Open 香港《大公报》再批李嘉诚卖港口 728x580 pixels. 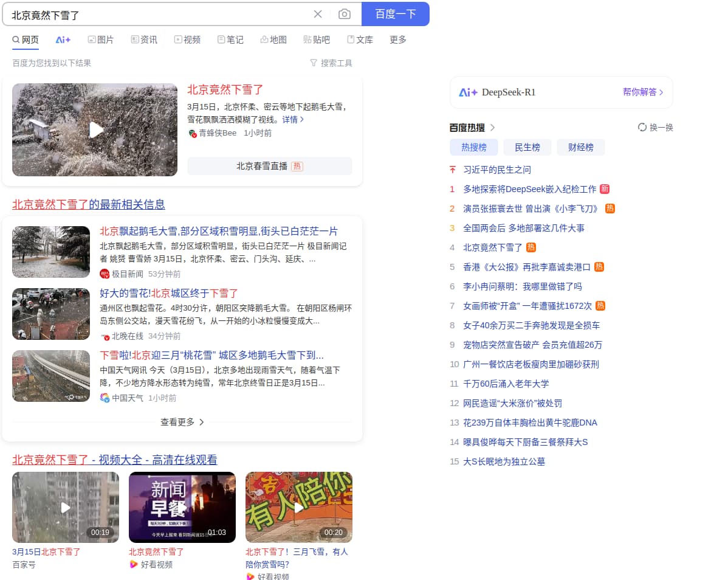coord(526,267)
